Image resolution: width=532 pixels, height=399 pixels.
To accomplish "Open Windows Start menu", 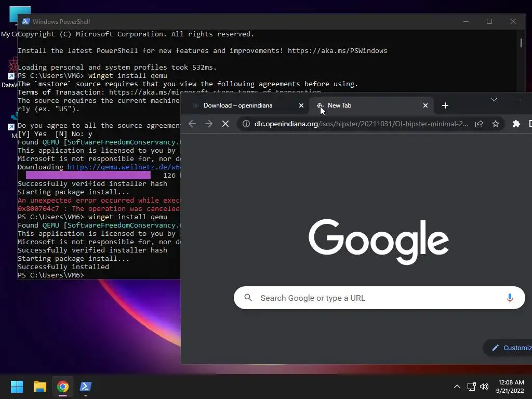I will (17, 387).
